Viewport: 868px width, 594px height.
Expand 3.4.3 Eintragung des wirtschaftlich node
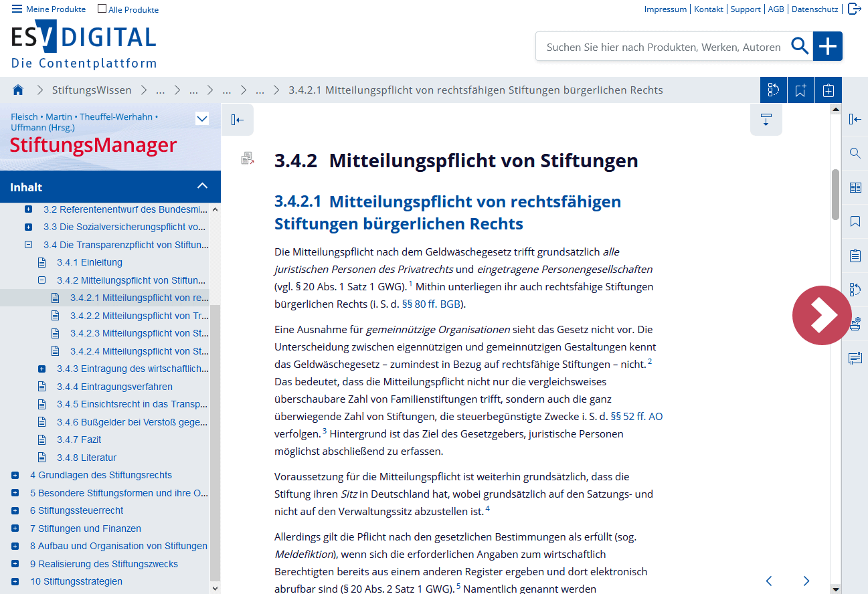41,369
